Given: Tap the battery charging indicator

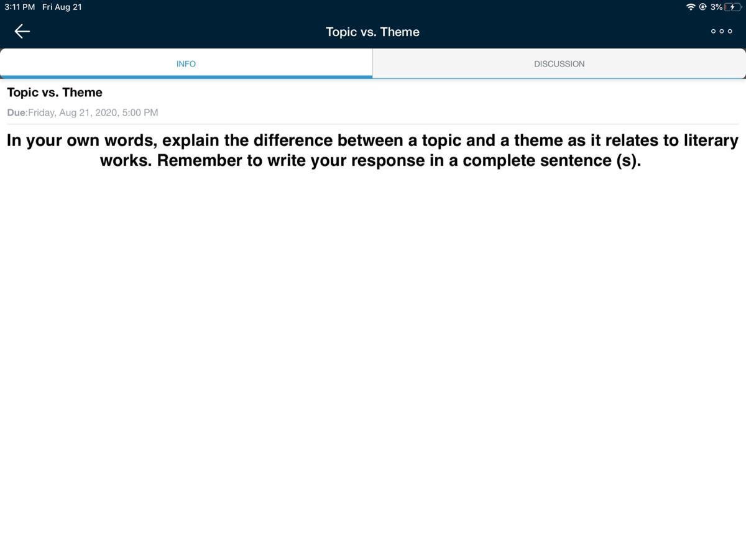Looking at the screenshot, I should click(x=733, y=7).
